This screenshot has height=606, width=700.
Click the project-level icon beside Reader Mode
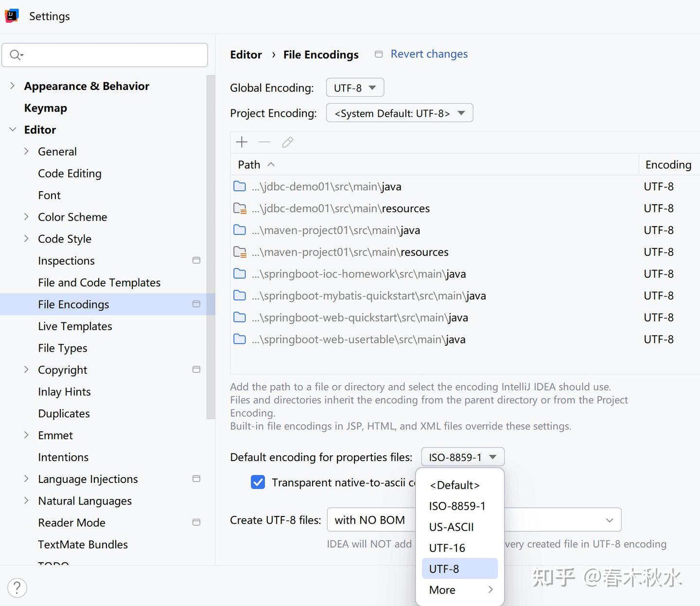(x=196, y=522)
